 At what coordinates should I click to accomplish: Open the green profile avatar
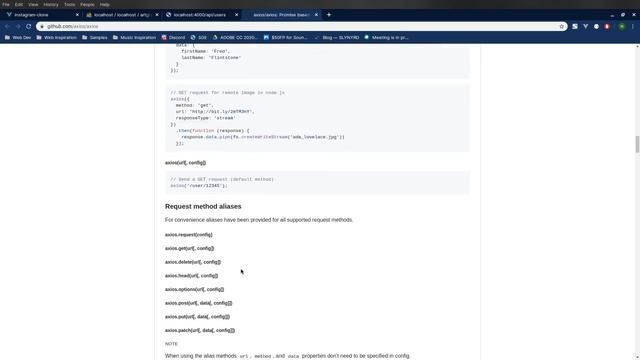coord(622,26)
